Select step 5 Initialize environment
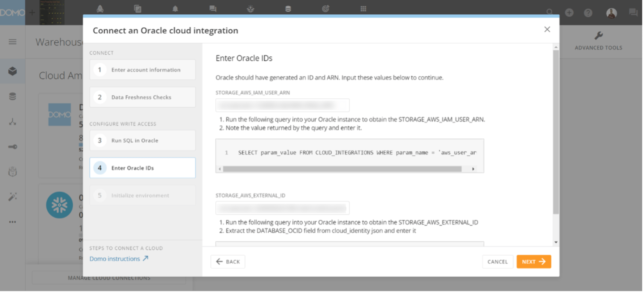The width and height of the screenshot is (644, 293). click(143, 196)
